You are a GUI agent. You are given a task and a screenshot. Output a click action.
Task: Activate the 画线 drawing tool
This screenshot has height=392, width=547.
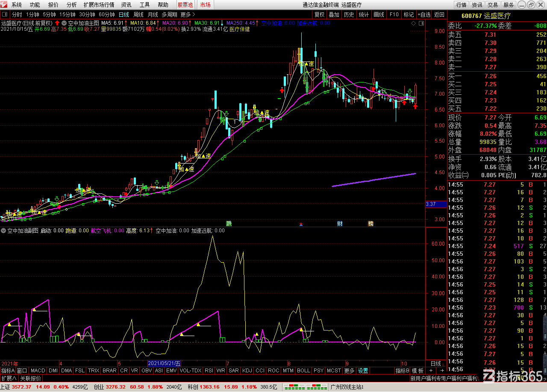point(379,14)
